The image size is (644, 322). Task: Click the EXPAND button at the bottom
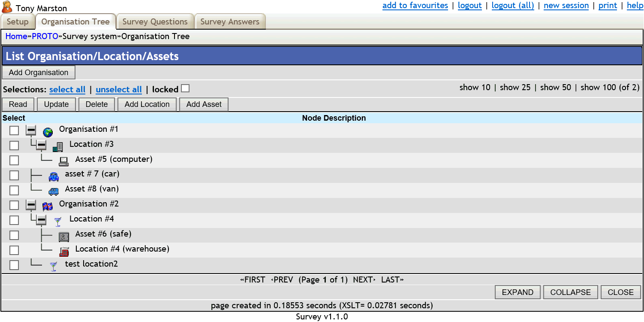518,292
